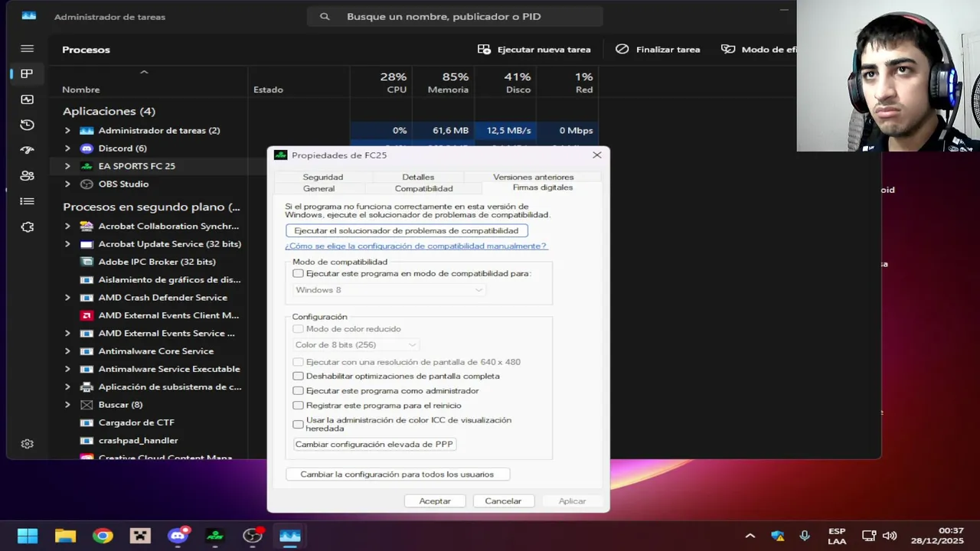Expand AMD Crash Defender Service row
The image size is (980, 551).
pyautogui.click(x=67, y=298)
